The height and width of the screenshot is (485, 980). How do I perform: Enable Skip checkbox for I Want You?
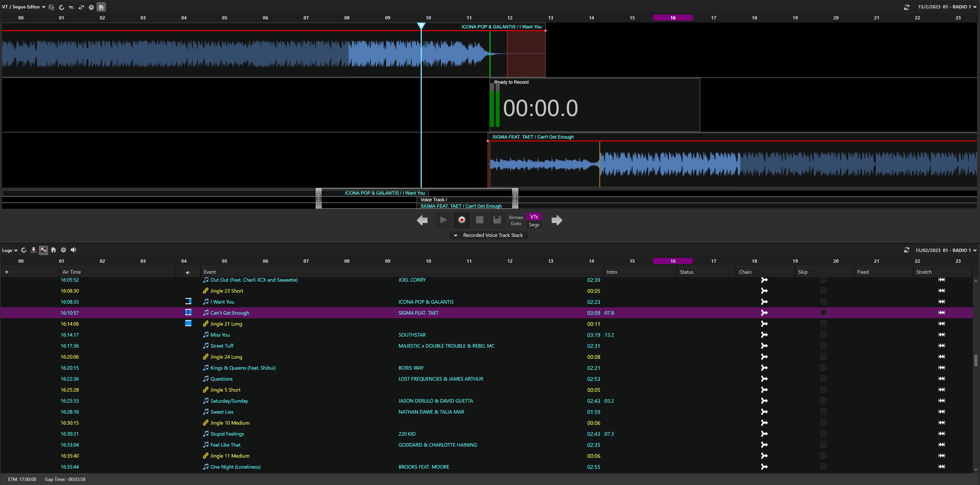[823, 302]
